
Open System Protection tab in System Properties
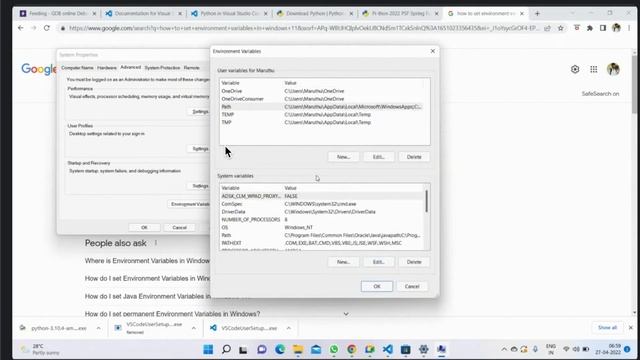[x=162, y=68]
